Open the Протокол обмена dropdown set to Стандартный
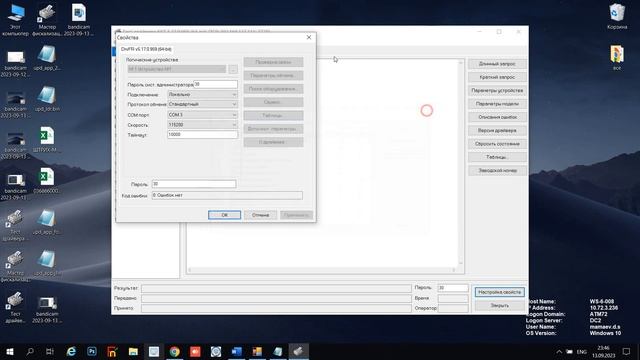Image resolution: width=640 pixels, height=360 pixels. point(202,104)
